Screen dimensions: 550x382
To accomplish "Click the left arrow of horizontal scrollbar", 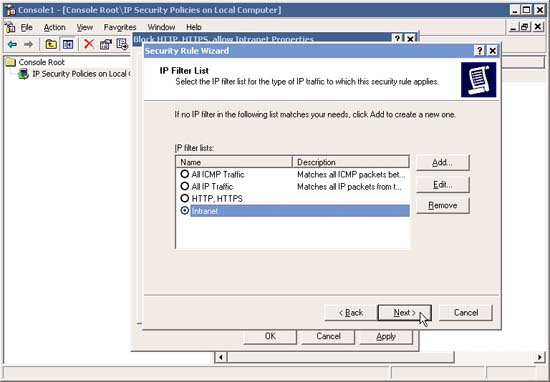I will [221, 357].
